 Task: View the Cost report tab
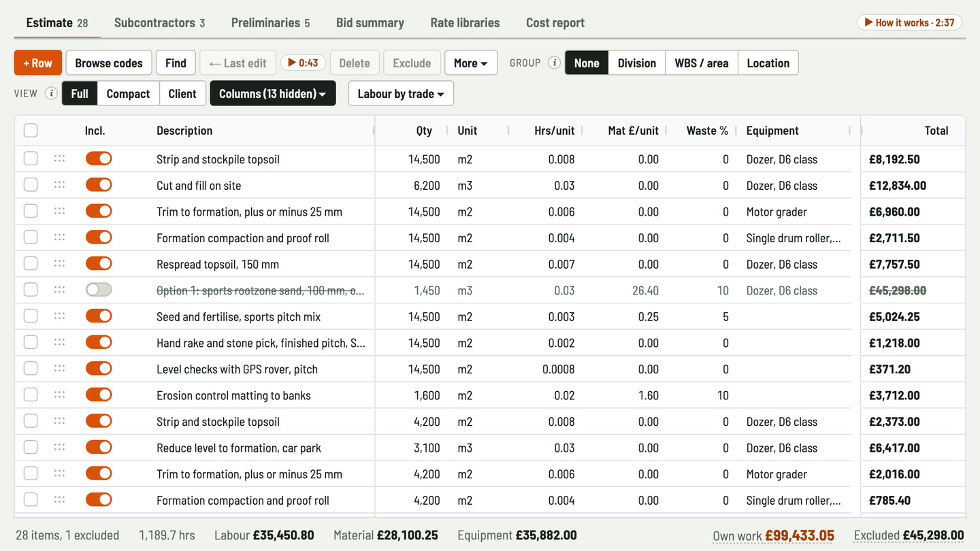point(555,22)
